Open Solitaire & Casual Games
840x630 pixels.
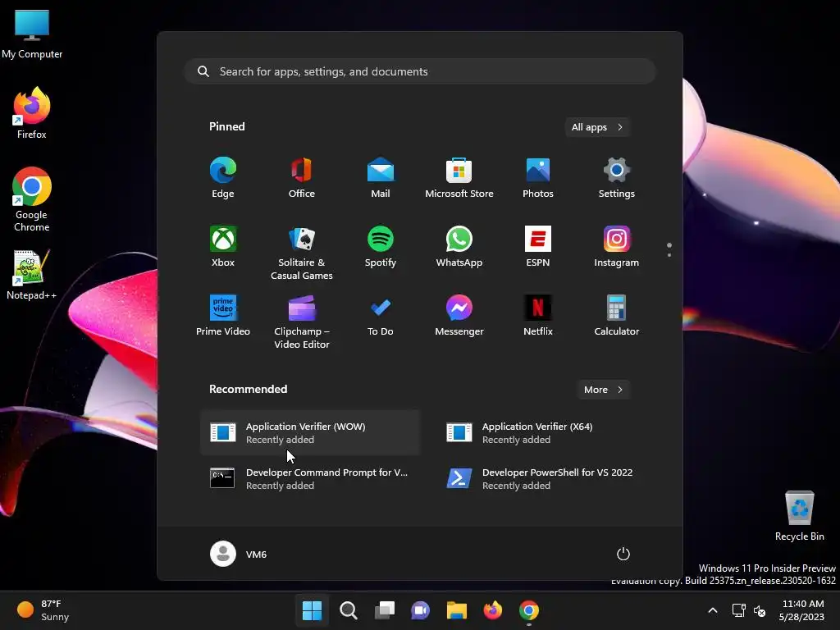tap(302, 253)
